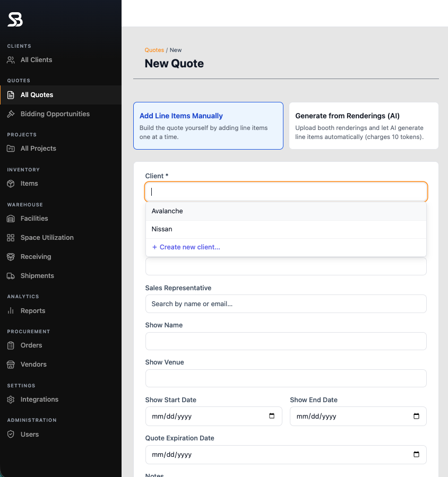Screen dimensions: 448x477
Task: Open Users administration
Action: pos(30,435)
